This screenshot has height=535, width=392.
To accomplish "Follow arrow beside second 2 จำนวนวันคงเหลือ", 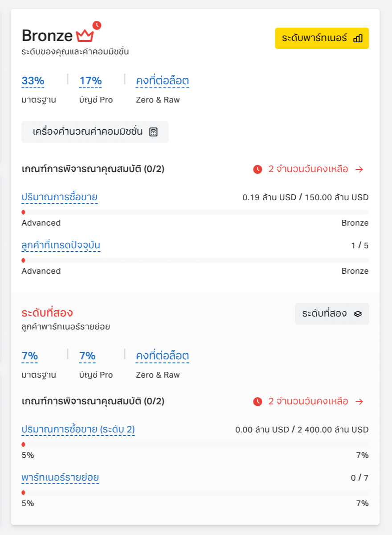I will tap(359, 402).
